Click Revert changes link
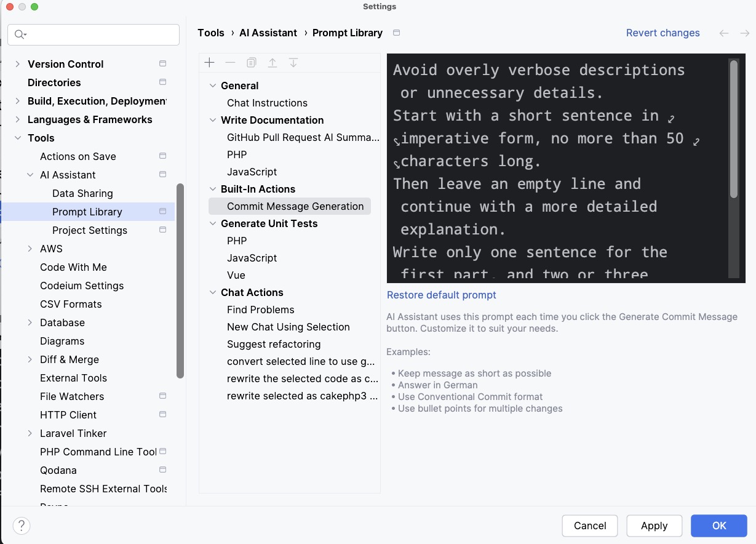This screenshot has height=544, width=756. click(x=662, y=33)
